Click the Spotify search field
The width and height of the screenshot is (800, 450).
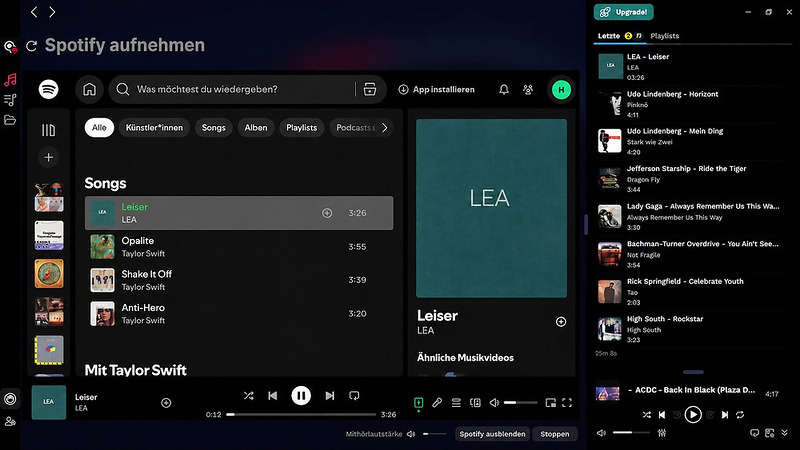click(x=245, y=89)
